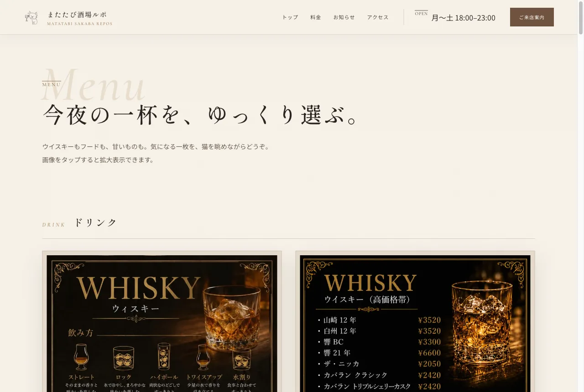
Task: Click 白州 12 年 price row
Action: click(379, 331)
